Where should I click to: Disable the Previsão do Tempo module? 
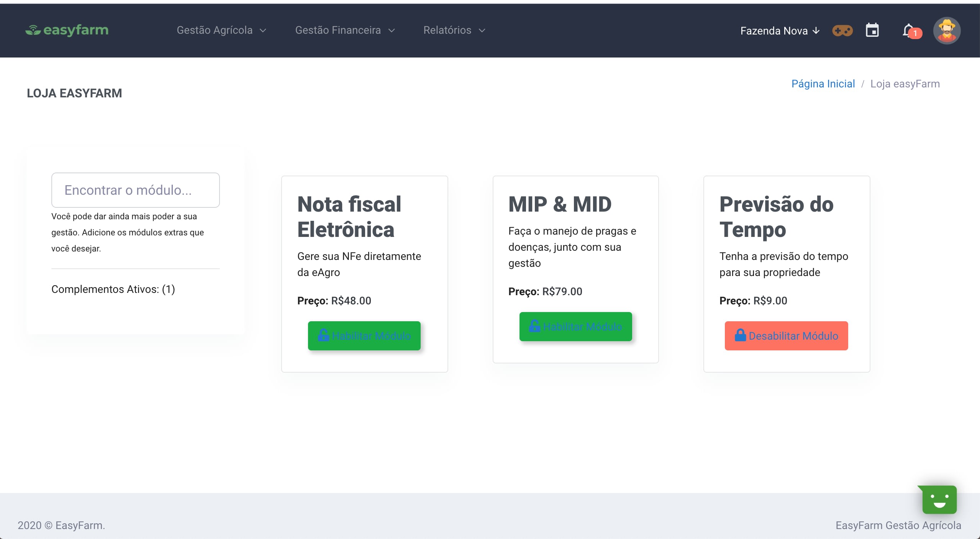point(786,336)
